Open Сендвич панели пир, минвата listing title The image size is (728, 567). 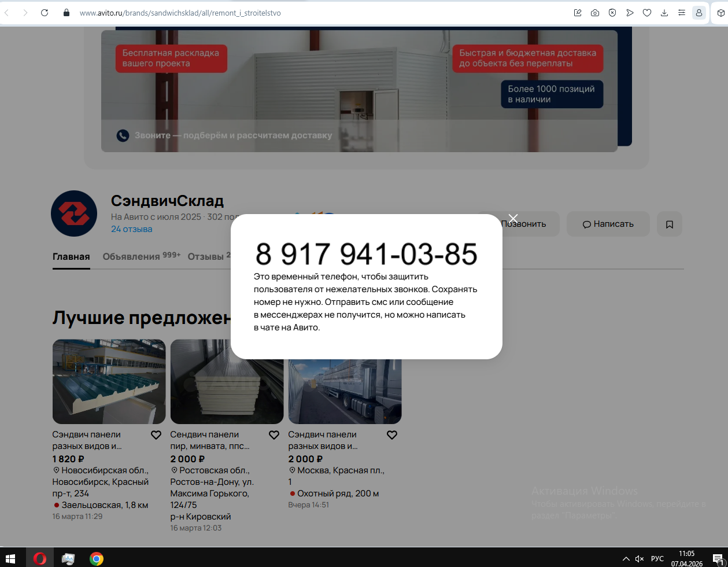tap(210, 440)
